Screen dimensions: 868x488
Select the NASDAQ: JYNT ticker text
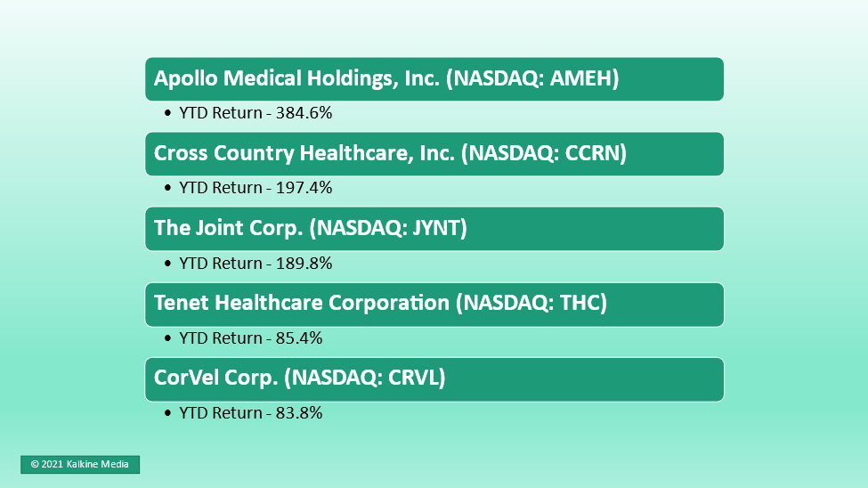tap(388, 228)
